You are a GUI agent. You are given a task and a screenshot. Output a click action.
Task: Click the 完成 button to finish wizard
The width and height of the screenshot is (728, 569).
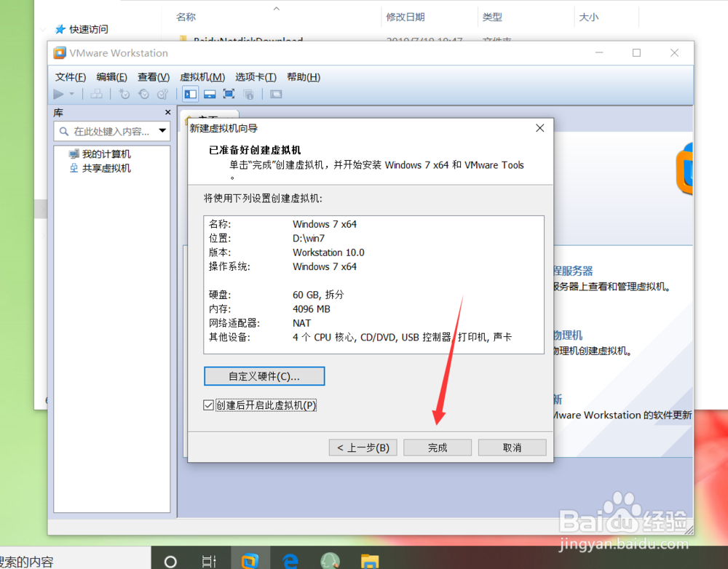point(437,447)
